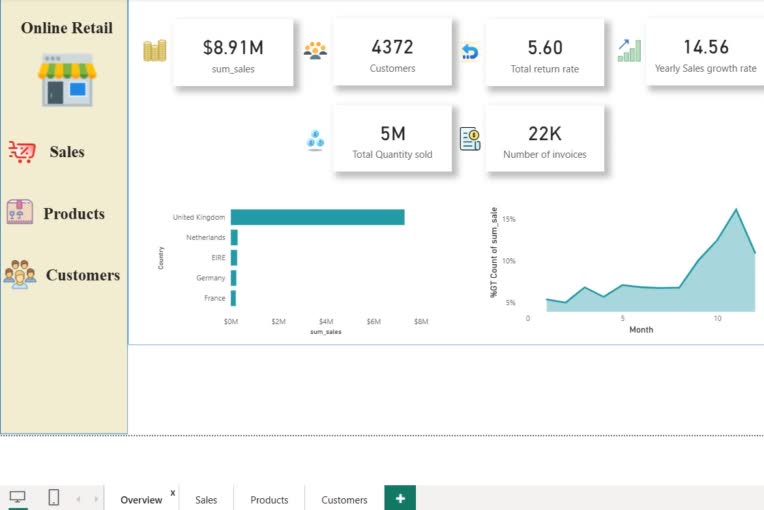The height and width of the screenshot is (510, 764).
Task: Click the next page tabs arrow
Action: point(96,499)
